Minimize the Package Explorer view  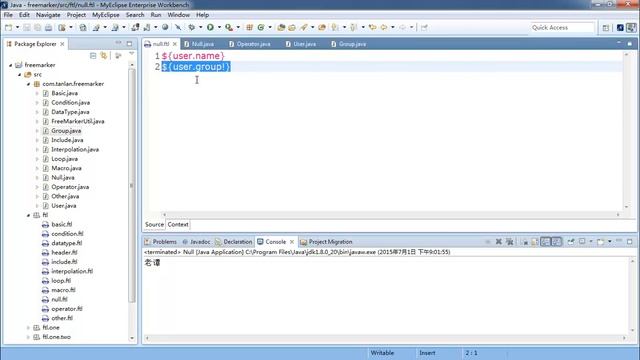click(x=118, y=43)
